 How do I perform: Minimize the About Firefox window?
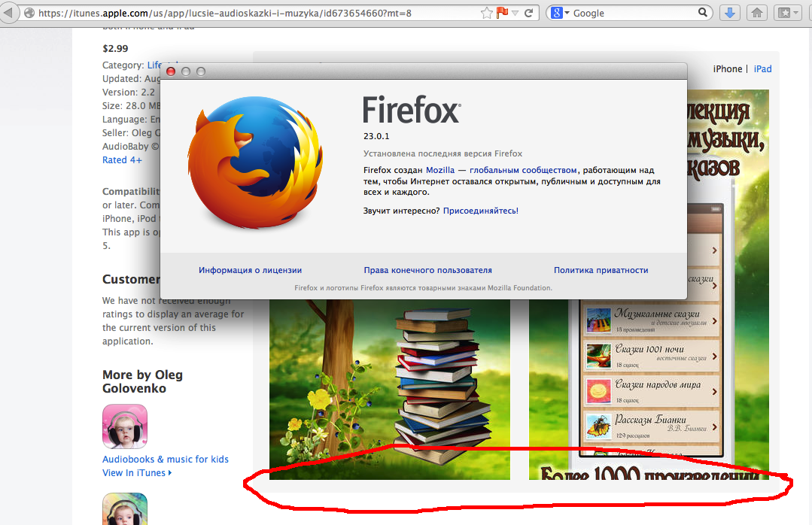(x=186, y=71)
